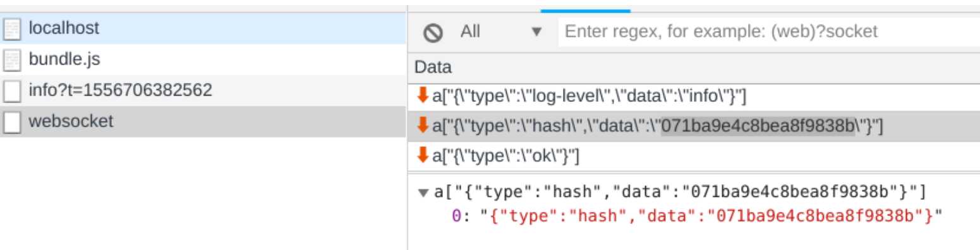The width and height of the screenshot is (980, 250).
Task: Click the dropdown triangle next to All
Action: 537,32
